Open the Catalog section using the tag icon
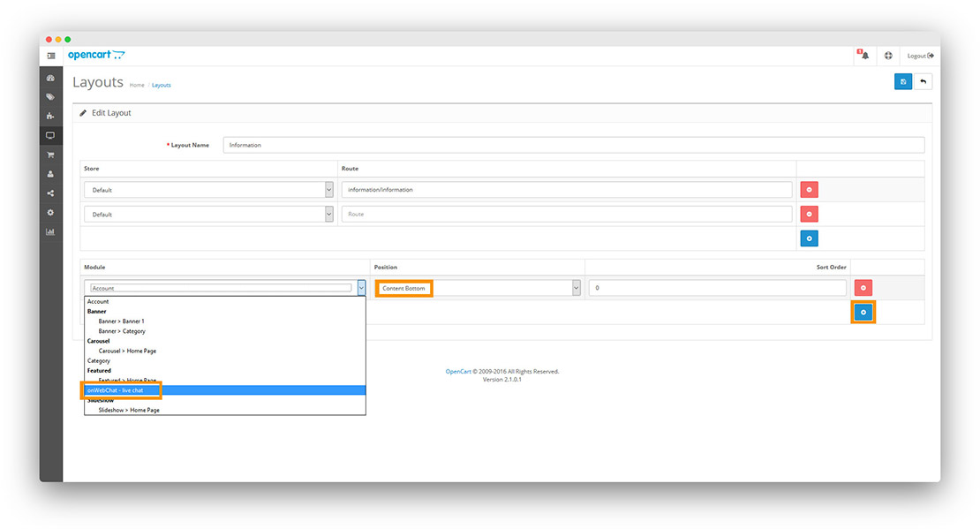The image size is (980, 529). [50, 96]
